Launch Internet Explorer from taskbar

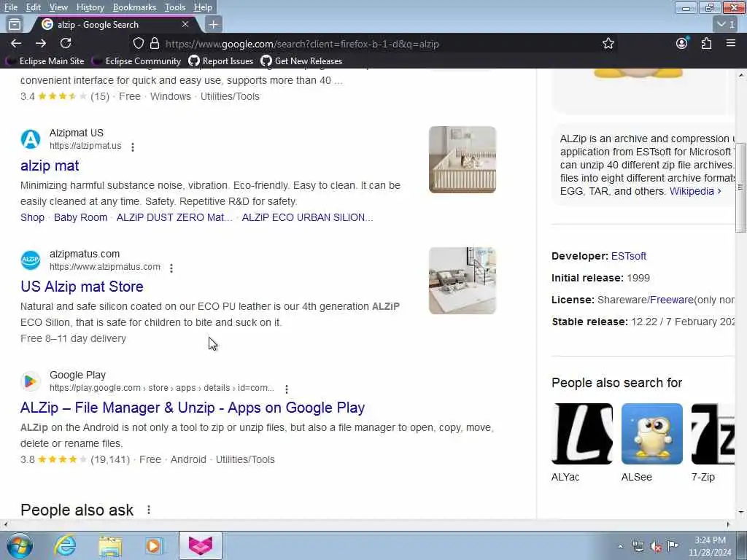point(65,545)
